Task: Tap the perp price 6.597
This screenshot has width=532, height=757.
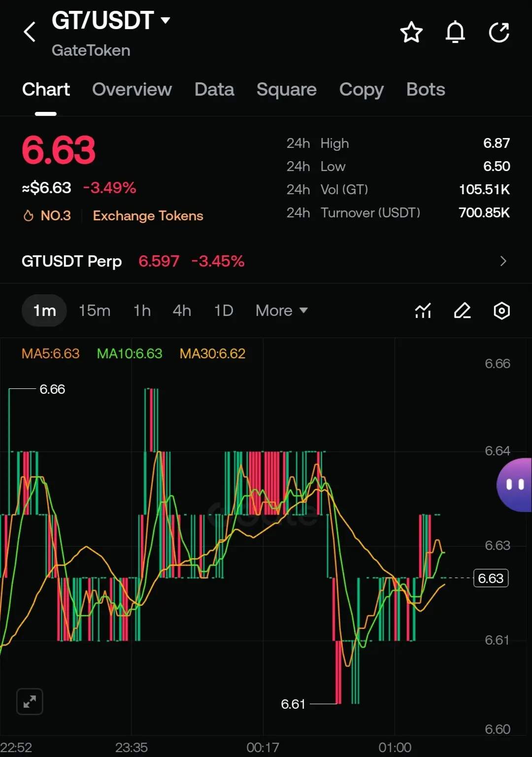Action: coord(159,261)
